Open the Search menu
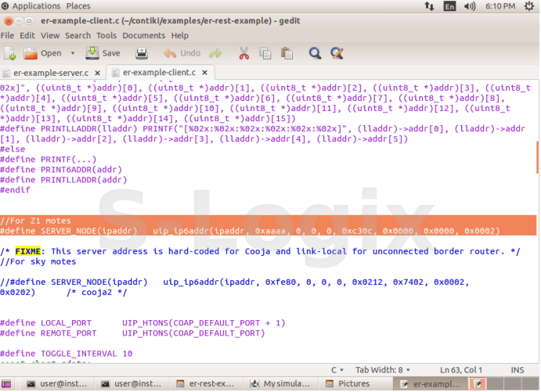Viewport: 541px width, 392px height. point(78,35)
